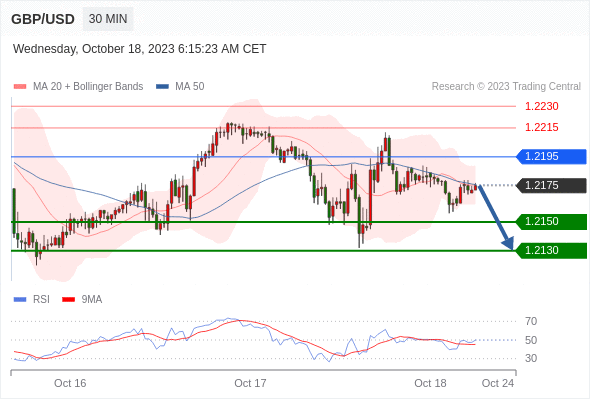Click the RSI 70 level label

tap(531, 321)
